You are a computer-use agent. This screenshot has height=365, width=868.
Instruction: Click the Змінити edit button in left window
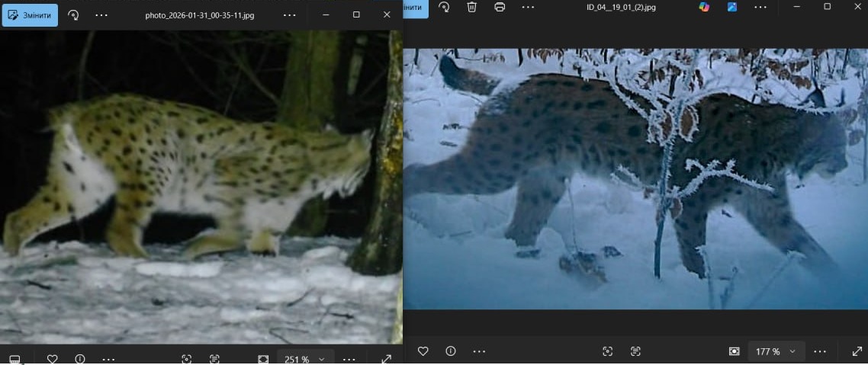pyautogui.click(x=30, y=14)
